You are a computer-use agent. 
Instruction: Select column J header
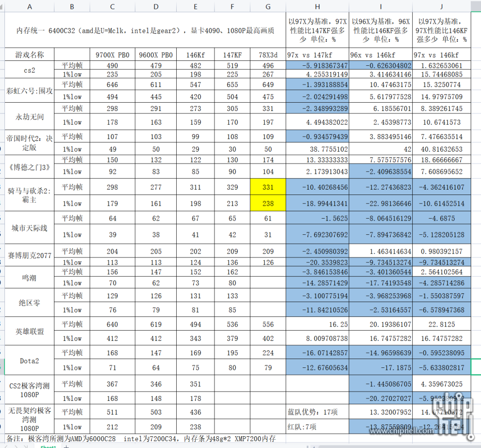point(441,6)
